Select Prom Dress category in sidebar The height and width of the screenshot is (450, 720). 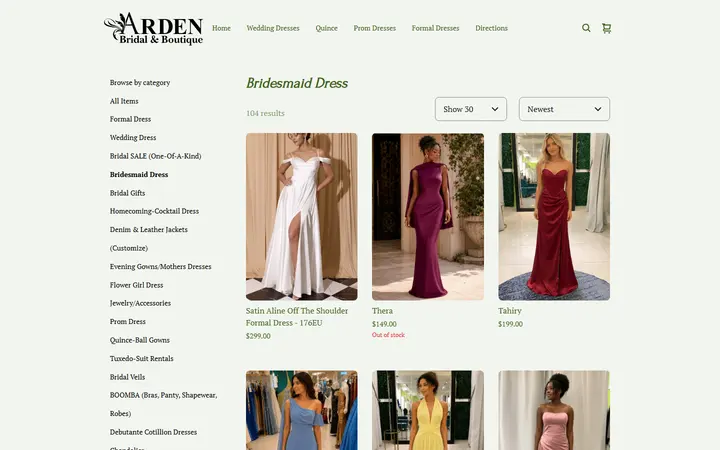(x=128, y=321)
